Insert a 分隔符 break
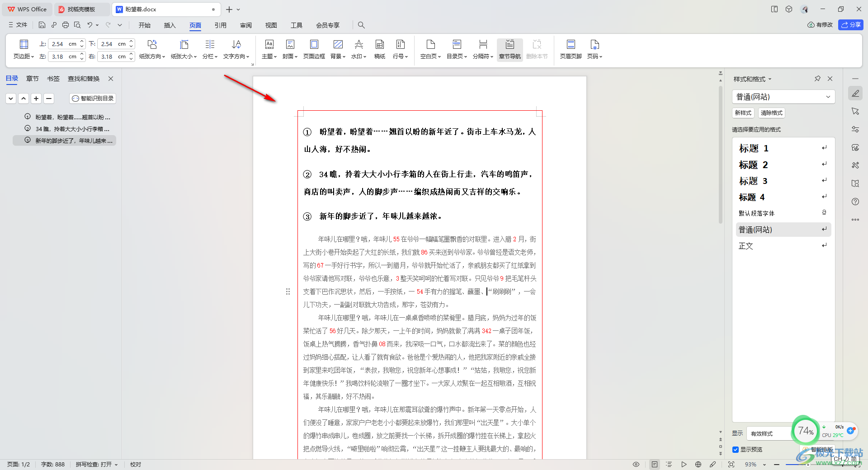 click(x=483, y=50)
